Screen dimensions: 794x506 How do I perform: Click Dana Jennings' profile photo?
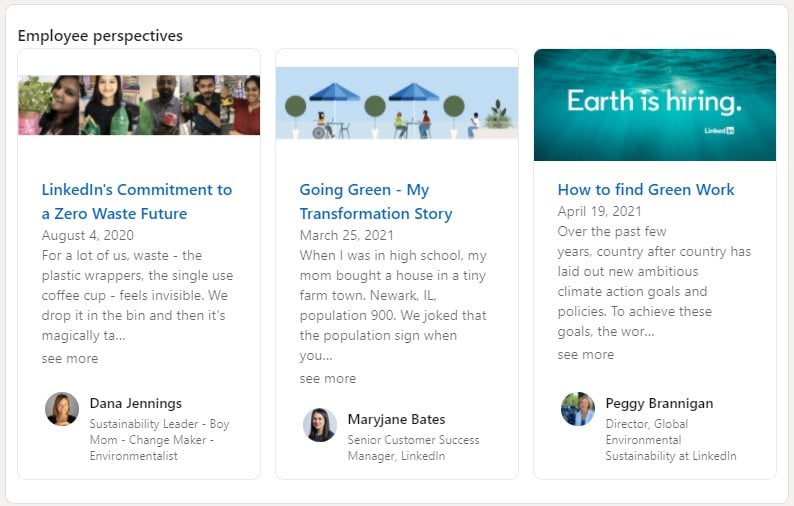tap(62, 409)
